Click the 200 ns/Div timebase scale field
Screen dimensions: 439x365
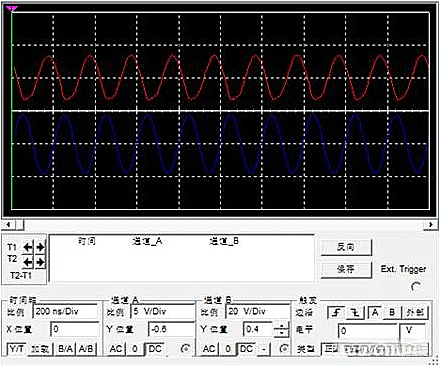[66, 311]
